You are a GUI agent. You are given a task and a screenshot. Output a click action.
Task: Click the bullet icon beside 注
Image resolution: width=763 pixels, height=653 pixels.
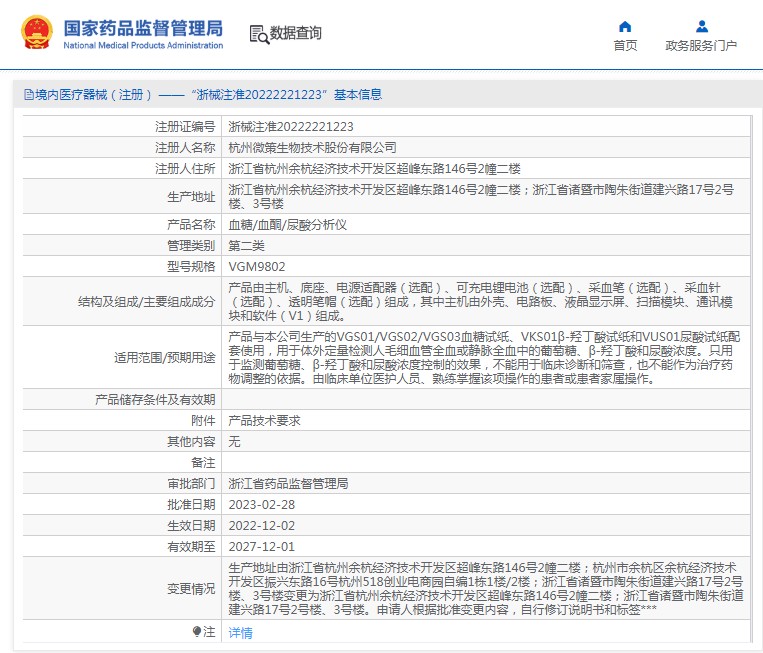(197, 631)
